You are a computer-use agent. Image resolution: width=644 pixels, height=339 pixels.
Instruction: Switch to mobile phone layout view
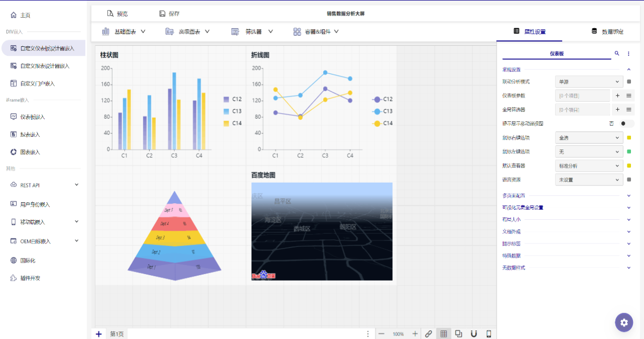pyautogui.click(x=489, y=333)
